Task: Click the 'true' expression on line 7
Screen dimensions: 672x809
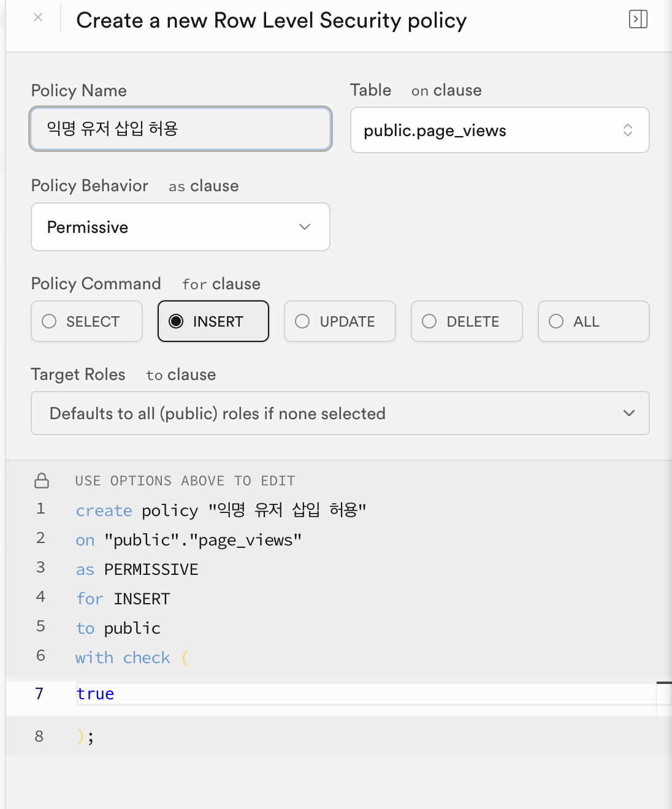Action: click(96, 694)
